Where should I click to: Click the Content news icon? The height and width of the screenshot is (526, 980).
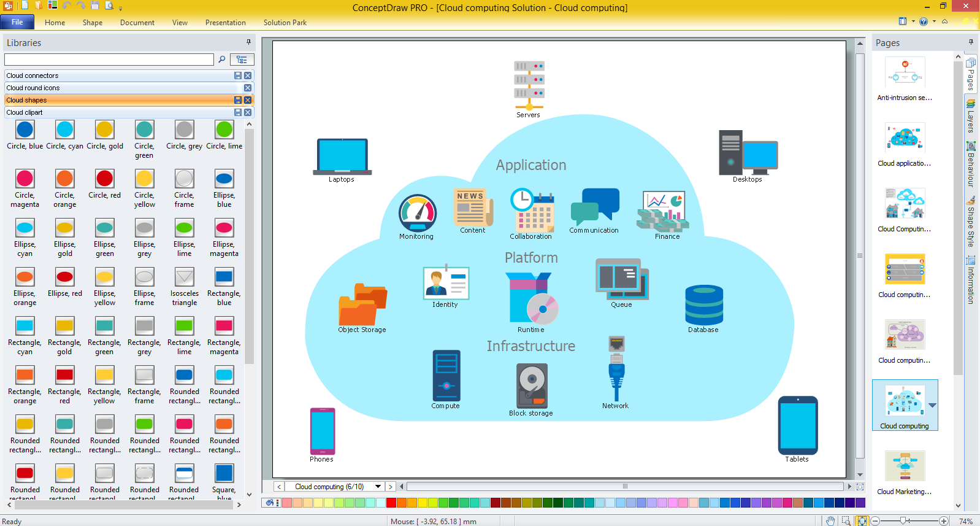[x=473, y=207]
